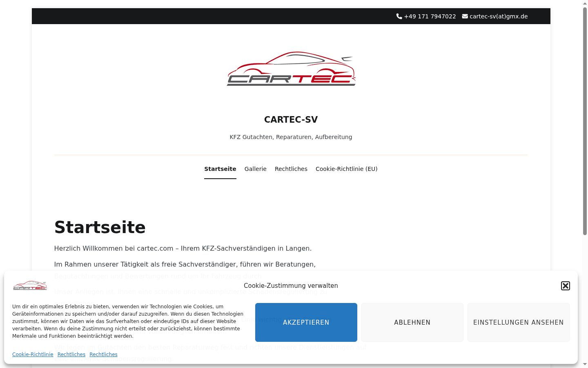
Task: Open the Startseite menu item
Action: pos(220,169)
